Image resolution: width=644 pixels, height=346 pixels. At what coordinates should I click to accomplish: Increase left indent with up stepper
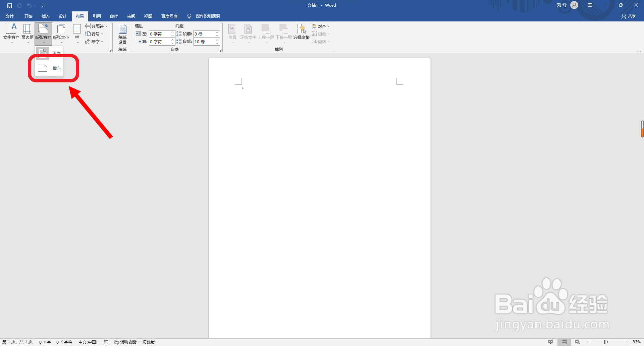click(x=173, y=32)
